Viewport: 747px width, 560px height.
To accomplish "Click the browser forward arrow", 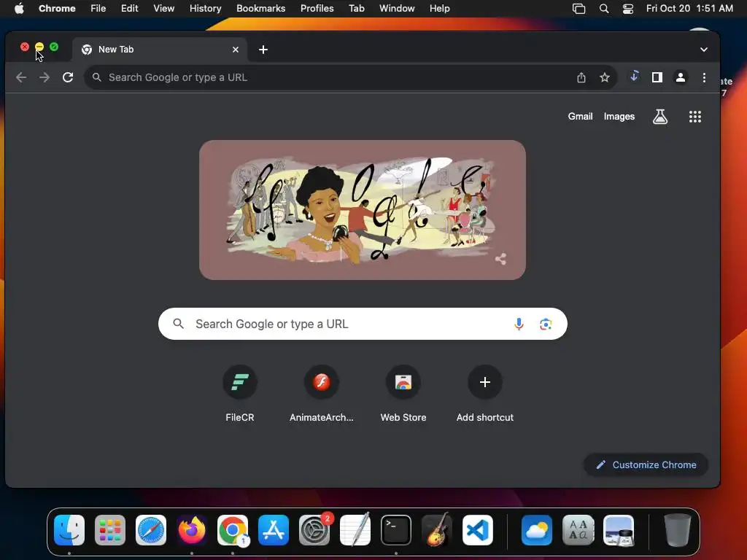I will [x=44, y=77].
